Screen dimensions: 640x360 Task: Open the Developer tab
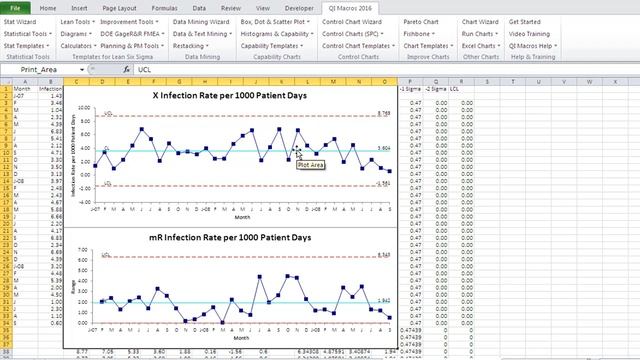pyautogui.click(x=299, y=8)
